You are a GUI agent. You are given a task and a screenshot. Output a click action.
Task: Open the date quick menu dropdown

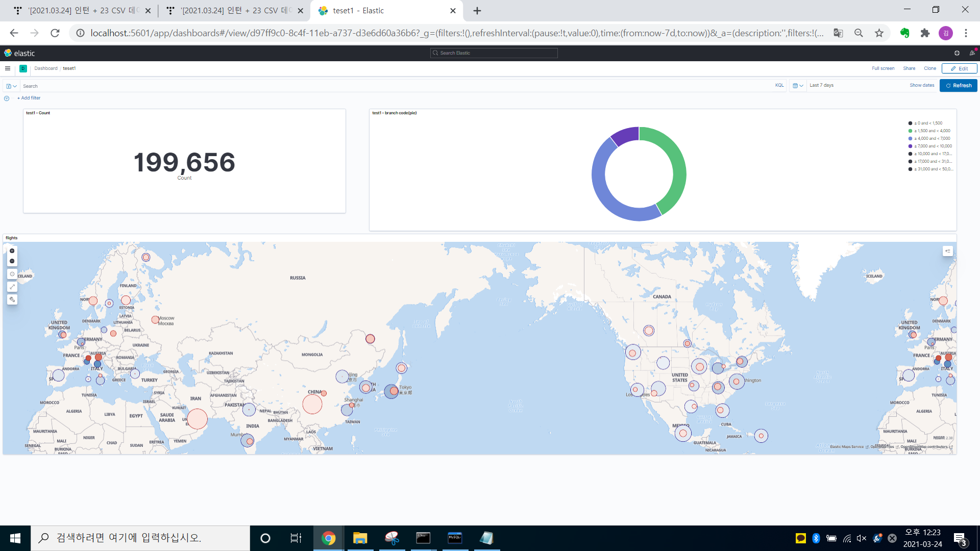pyautogui.click(x=798, y=86)
